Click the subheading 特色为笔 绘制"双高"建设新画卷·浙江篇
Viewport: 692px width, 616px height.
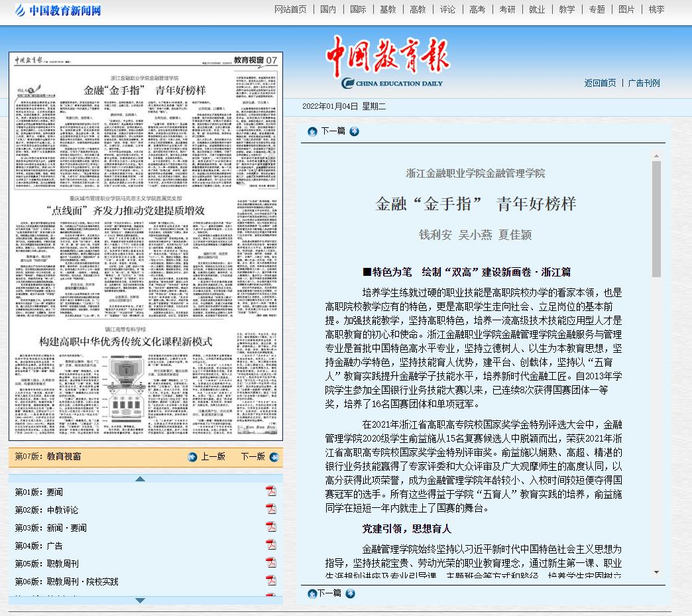coord(467,272)
